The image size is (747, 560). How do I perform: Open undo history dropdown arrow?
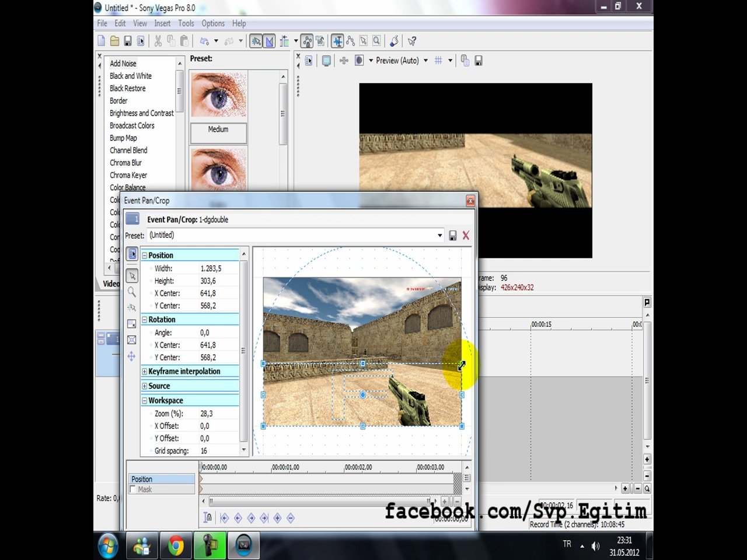click(x=216, y=41)
